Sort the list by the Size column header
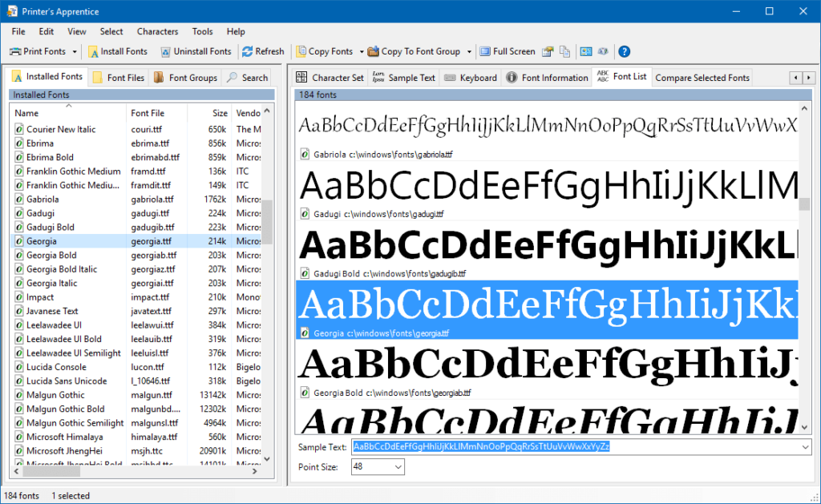 click(x=220, y=114)
